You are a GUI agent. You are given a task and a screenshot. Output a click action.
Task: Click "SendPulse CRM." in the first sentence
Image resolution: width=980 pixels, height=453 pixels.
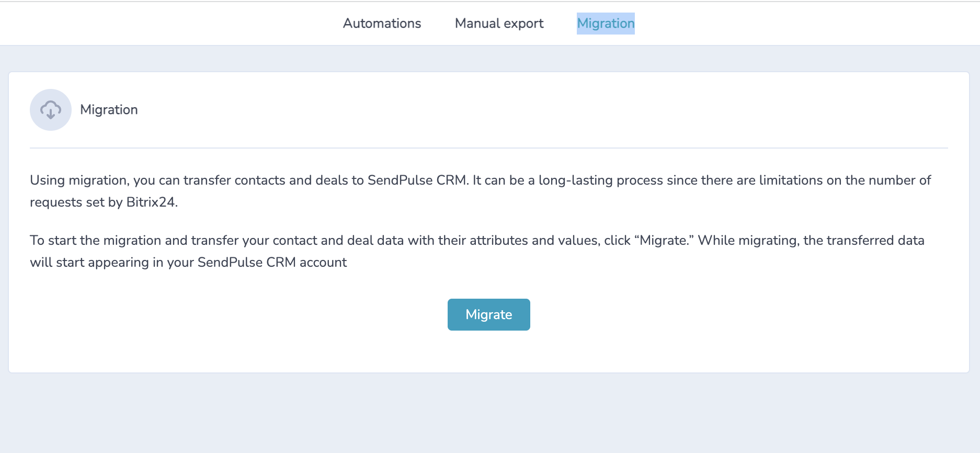click(x=418, y=180)
